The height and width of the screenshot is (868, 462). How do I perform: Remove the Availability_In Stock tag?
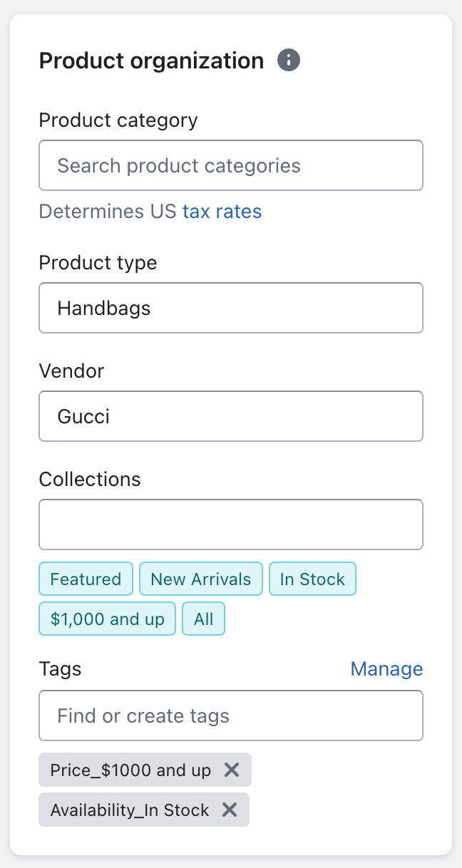pyautogui.click(x=229, y=810)
